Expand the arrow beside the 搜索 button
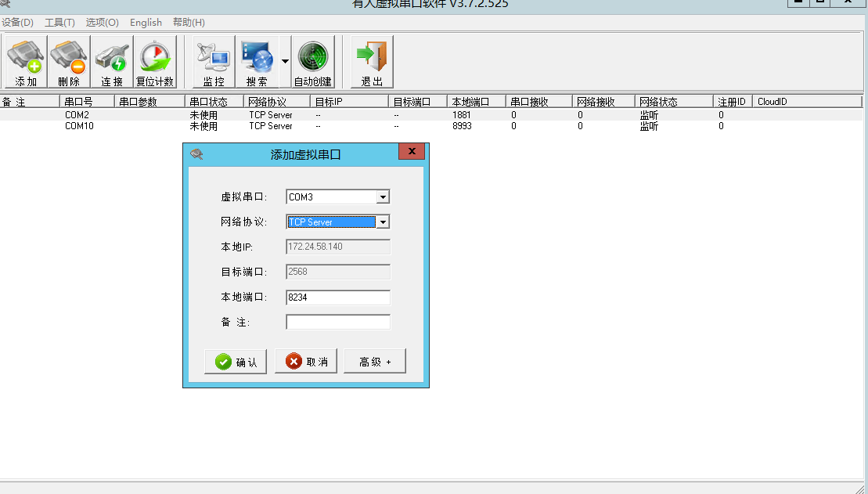The height and width of the screenshot is (494, 868). click(x=285, y=62)
